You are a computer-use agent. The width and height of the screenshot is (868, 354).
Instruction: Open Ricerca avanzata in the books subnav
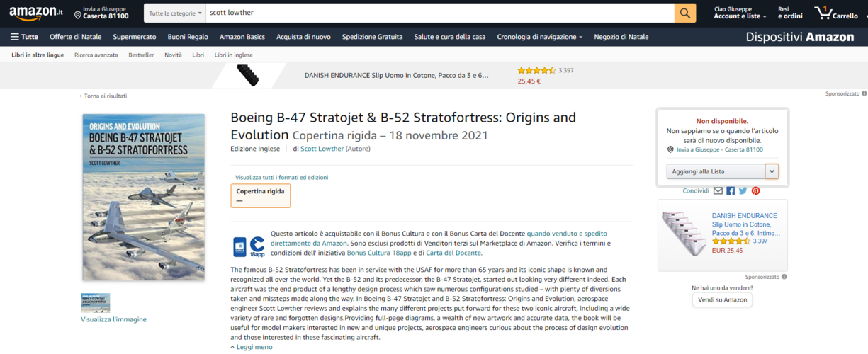pyautogui.click(x=96, y=55)
